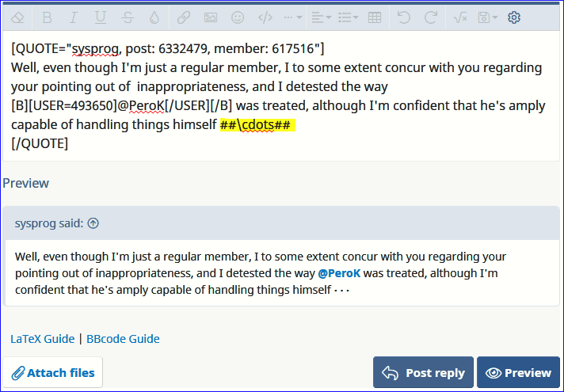Apply strikethrough formatting
Image resolution: width=564 pixels, height=392 pixels.
(x=128, y=17)
